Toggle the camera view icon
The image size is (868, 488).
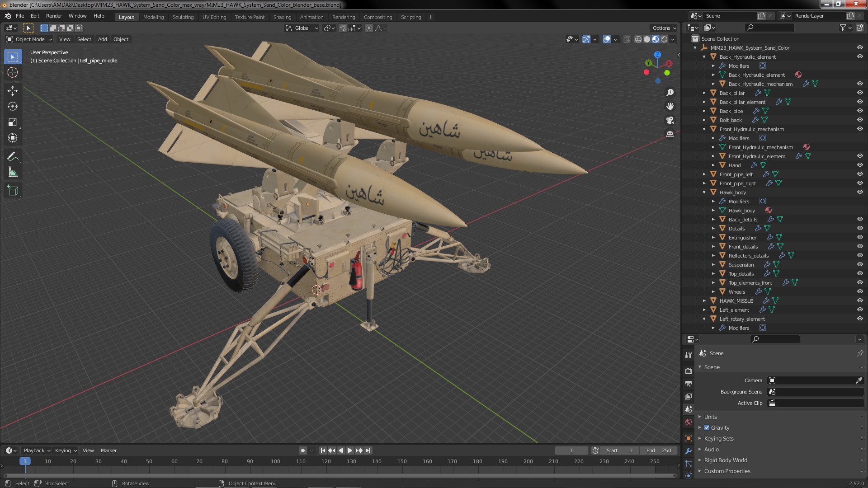[670, 120]
